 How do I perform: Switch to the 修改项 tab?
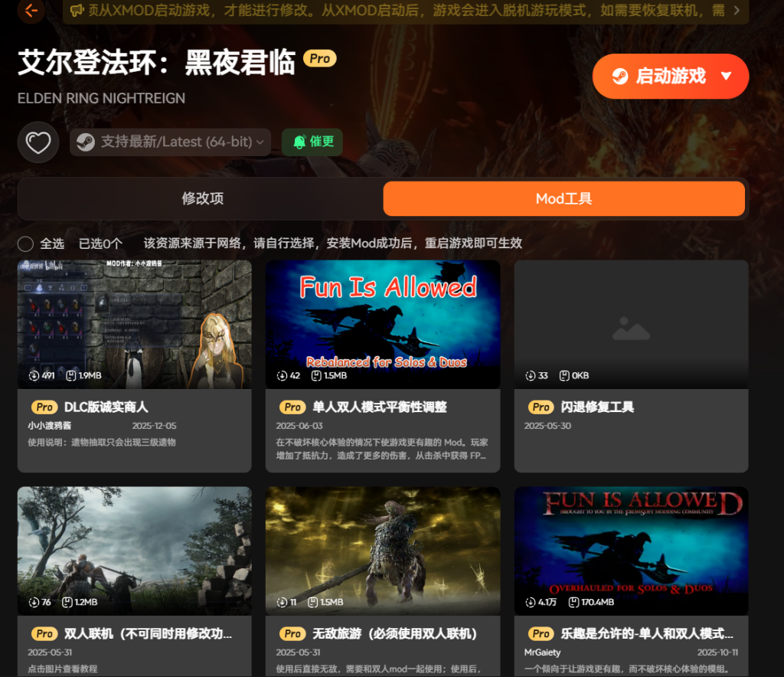click(202, 199)
